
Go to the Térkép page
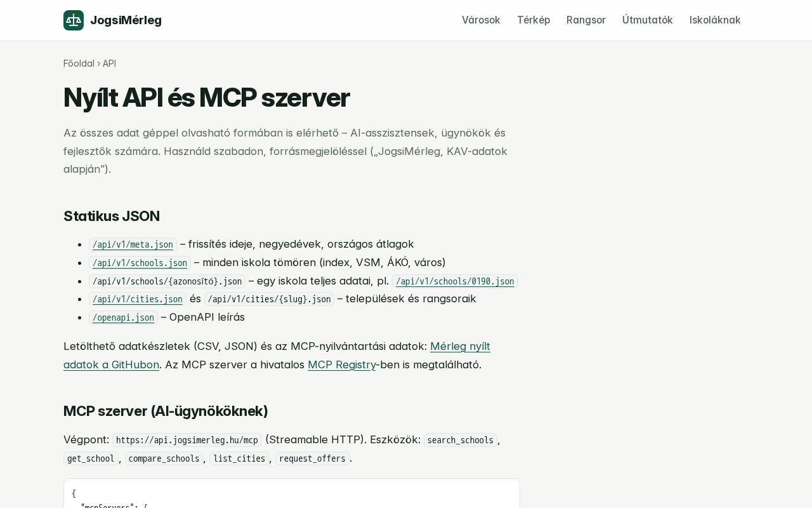pyautogui.click(x=534, y=20)
